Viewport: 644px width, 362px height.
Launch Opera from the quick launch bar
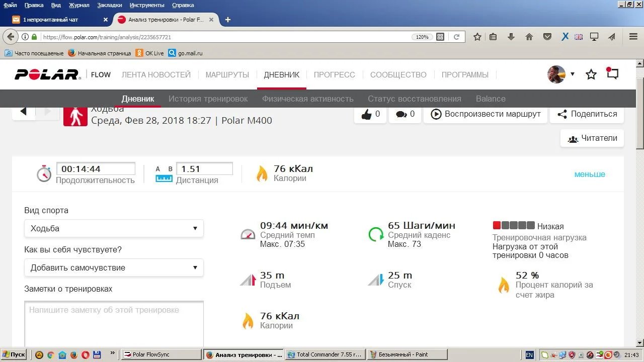[x=85, y=354]
